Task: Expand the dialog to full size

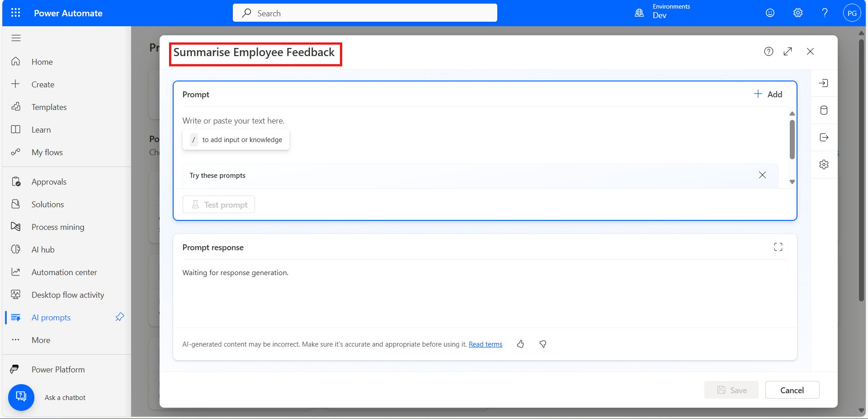Action: click(788, 52)
